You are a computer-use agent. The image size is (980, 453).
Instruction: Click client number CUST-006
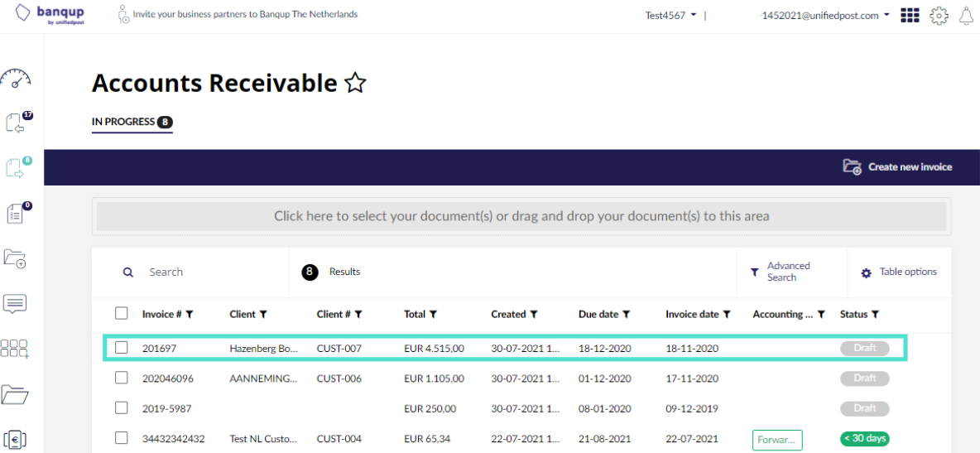click(x=339, y=378)
